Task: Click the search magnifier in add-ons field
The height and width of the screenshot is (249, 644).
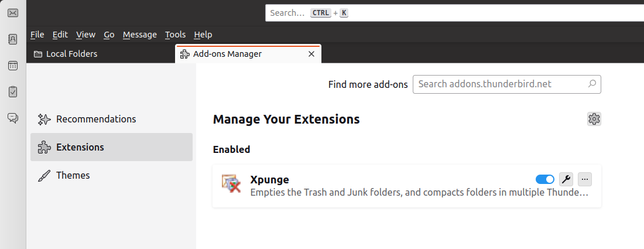Action: pos(592,84)
